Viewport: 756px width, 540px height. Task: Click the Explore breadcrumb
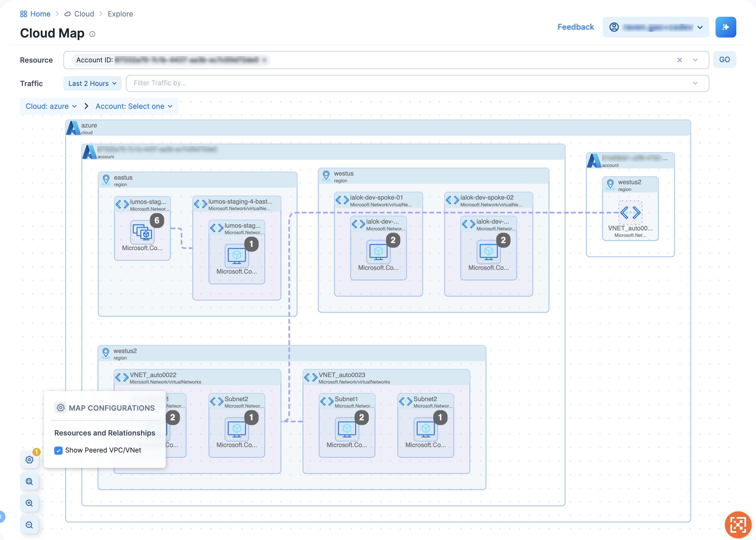pyautogui.click(x=120, y=14)
